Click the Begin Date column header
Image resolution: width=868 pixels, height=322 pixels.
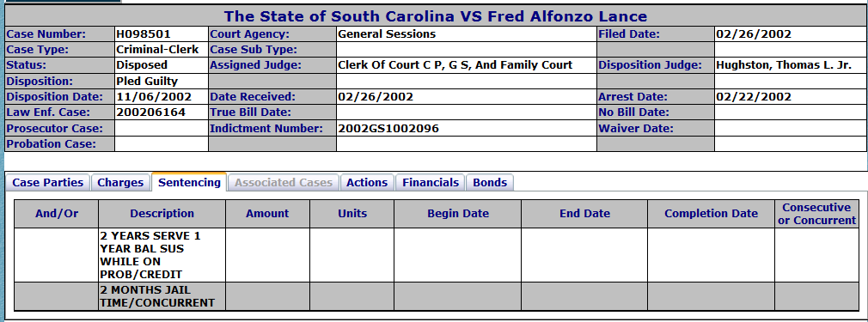(458, 214)
